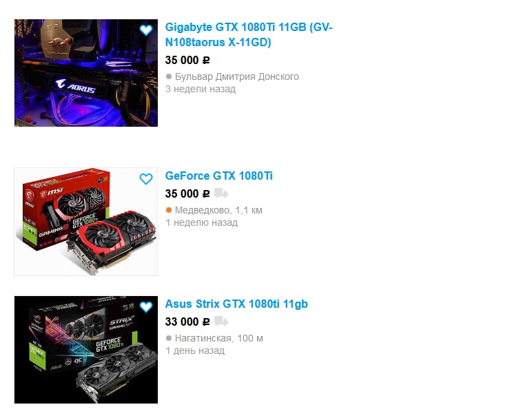Click delivery truck icon on GeForce listing

221,193
